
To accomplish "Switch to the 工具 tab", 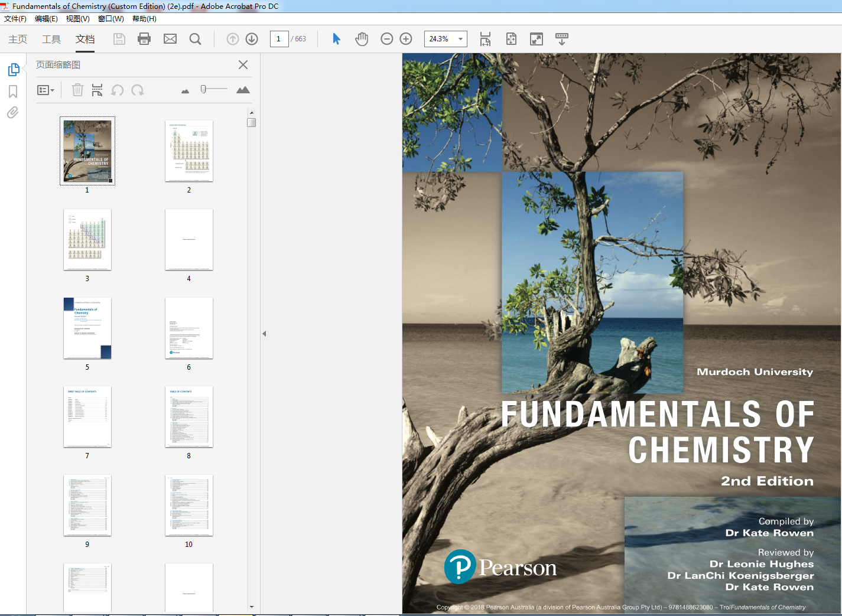I will click(51, 39).
